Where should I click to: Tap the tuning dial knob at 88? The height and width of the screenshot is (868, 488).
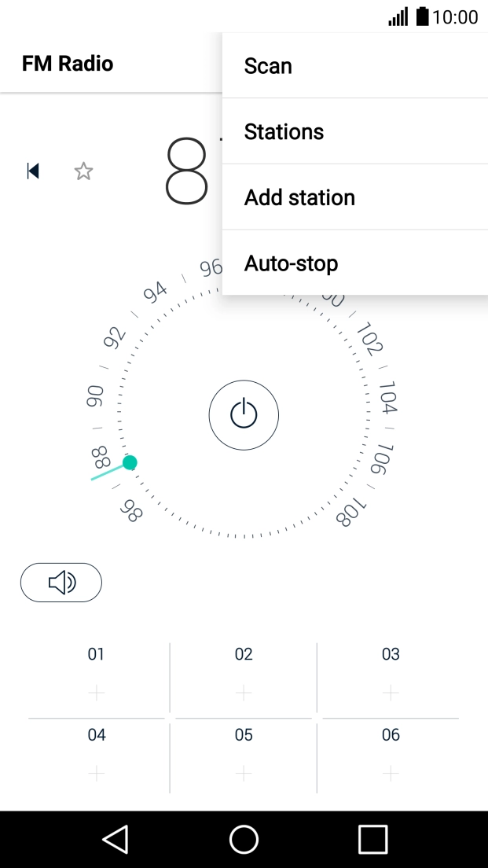tap(130, 463)
